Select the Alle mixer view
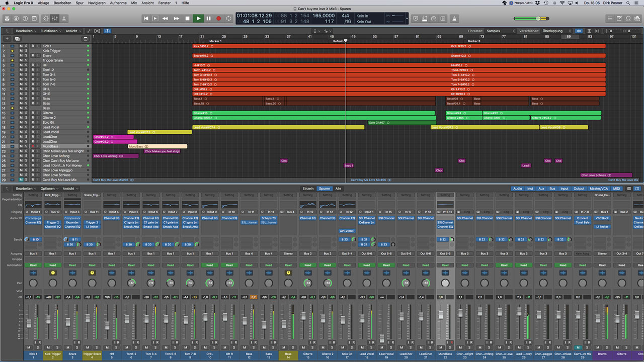Image resolution: width=644 pixels, height=362 pixels. point(338,189)
